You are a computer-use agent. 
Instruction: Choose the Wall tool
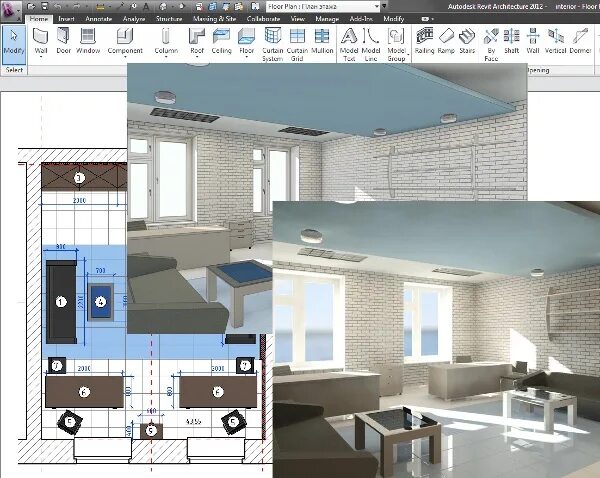[41, 41]
